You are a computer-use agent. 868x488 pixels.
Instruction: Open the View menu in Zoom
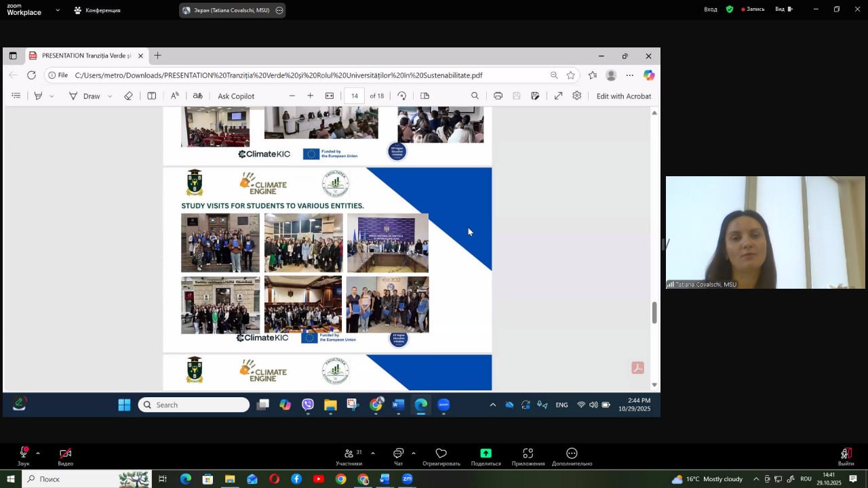(x=783, y=9)
